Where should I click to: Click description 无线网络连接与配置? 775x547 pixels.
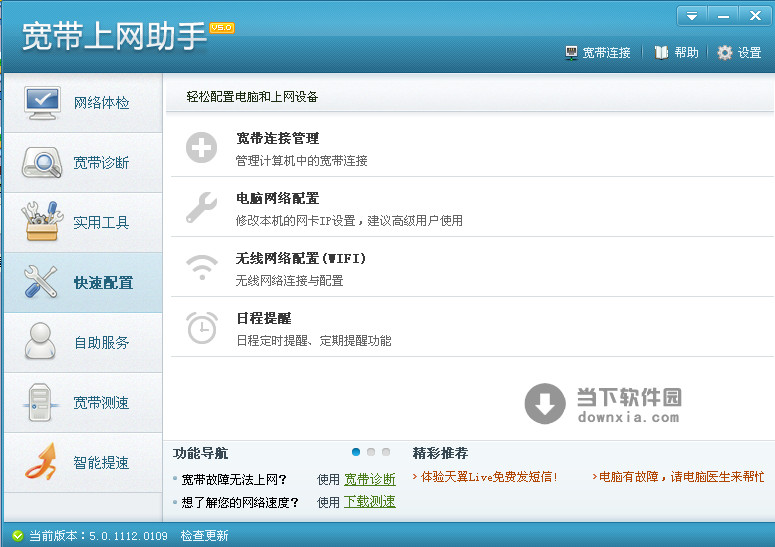[290, 281]
